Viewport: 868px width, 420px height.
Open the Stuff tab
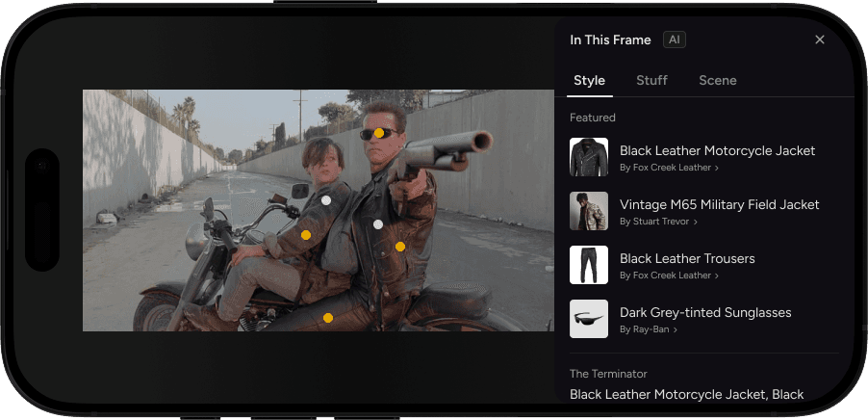click(x=651, y=80)
